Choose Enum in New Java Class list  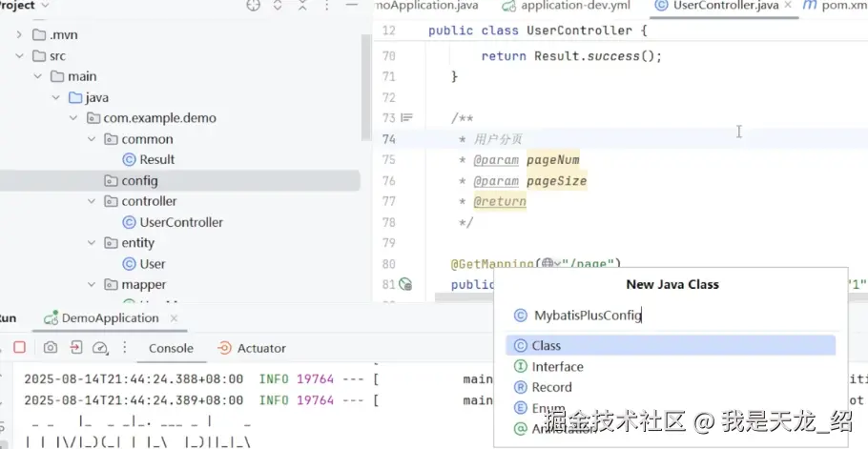(671, 408)
